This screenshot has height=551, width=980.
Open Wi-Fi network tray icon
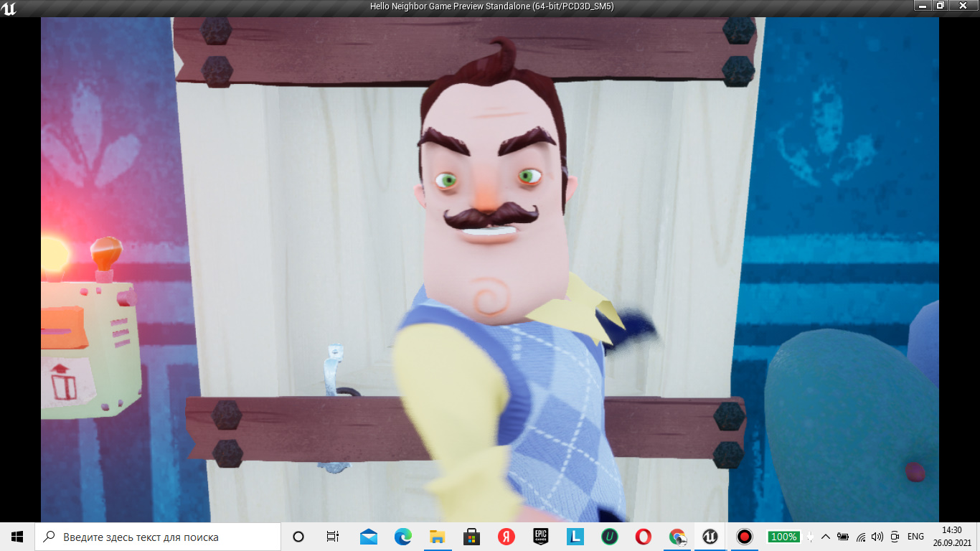coord(860,537)
